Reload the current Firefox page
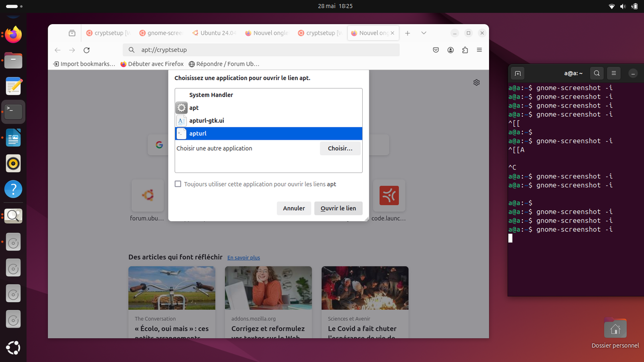This screenshot has height=362, width=644. point(87,50)
